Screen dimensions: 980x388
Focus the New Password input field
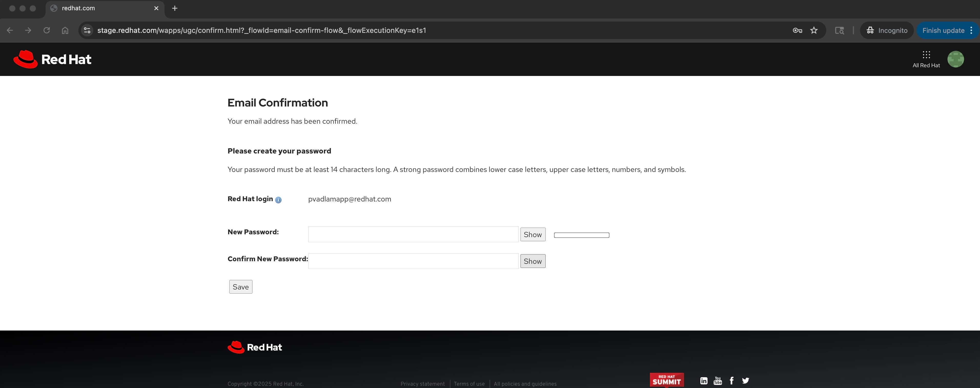413,235
